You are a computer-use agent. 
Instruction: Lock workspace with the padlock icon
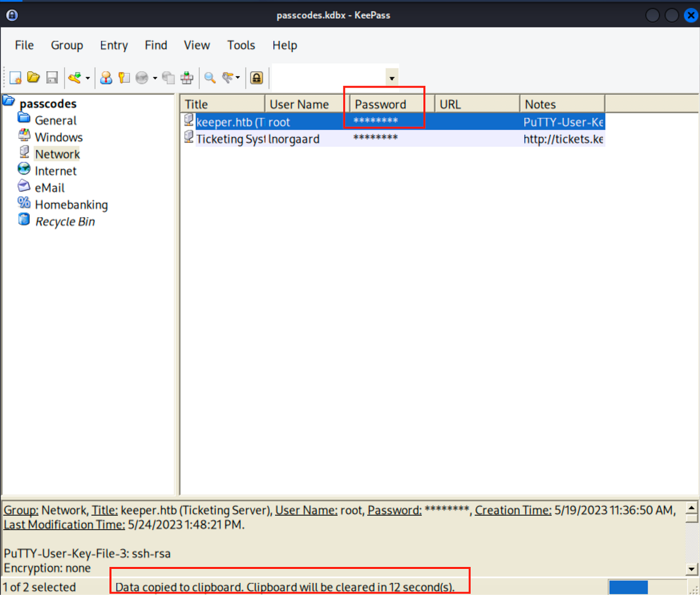256,77
